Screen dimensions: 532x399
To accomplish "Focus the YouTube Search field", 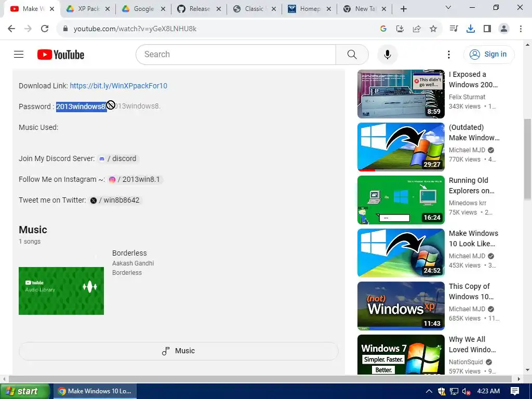I will (x=236, y=54).
